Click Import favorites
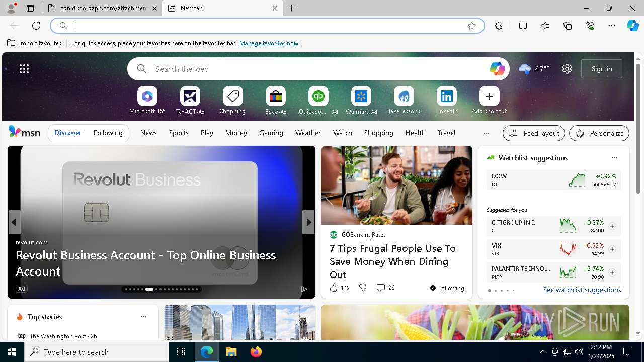 [34, 43]
